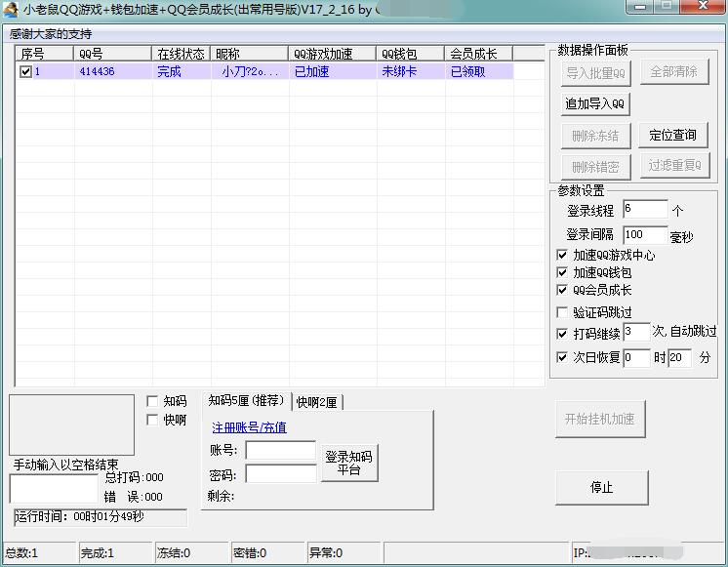Enable the 快啊 checkbox
The width and height of the screenshot is (728, 567).
coord(152,420)
